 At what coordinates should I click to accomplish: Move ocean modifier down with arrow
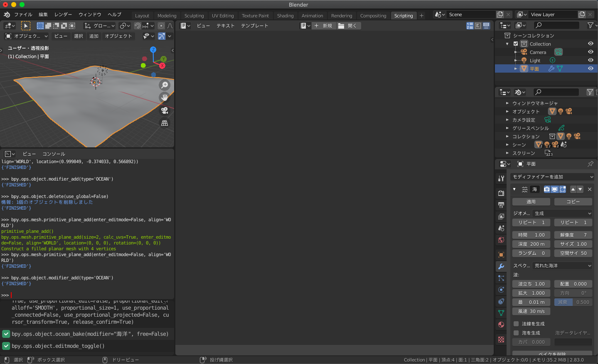(580, 189)
